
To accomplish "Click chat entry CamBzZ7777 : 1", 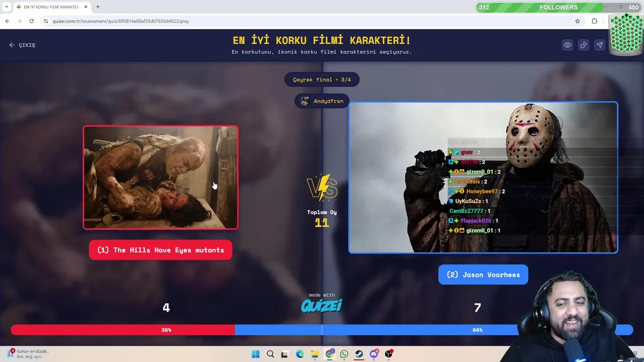I will 469,211.
